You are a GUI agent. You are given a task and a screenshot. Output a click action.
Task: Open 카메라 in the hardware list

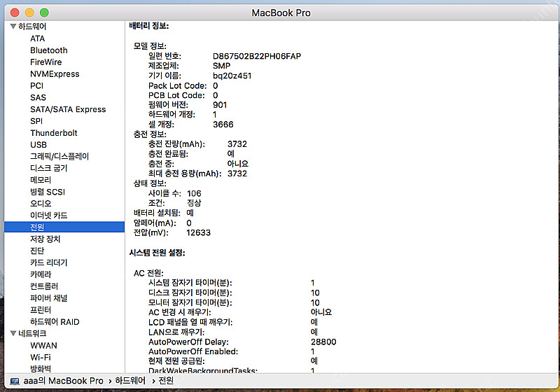point(41,274)
